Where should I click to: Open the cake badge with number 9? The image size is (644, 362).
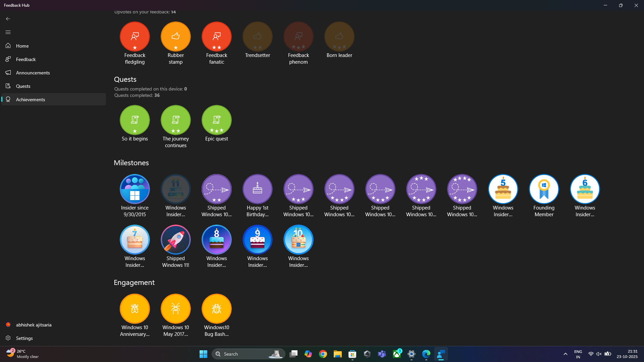258,240
